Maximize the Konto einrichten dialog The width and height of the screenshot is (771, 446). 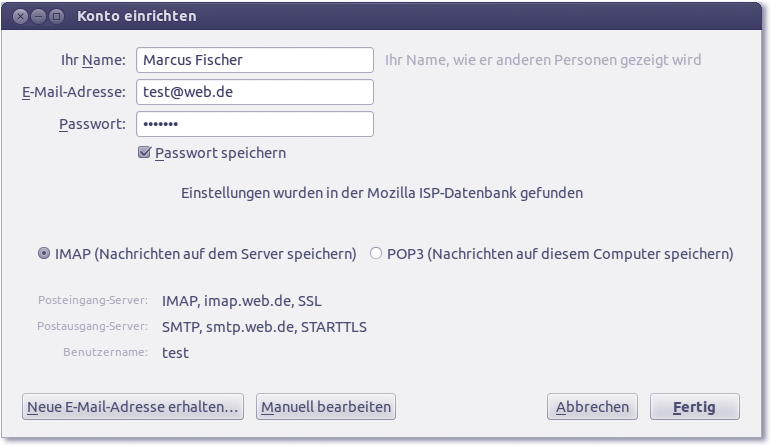click(x=56, y=16)
